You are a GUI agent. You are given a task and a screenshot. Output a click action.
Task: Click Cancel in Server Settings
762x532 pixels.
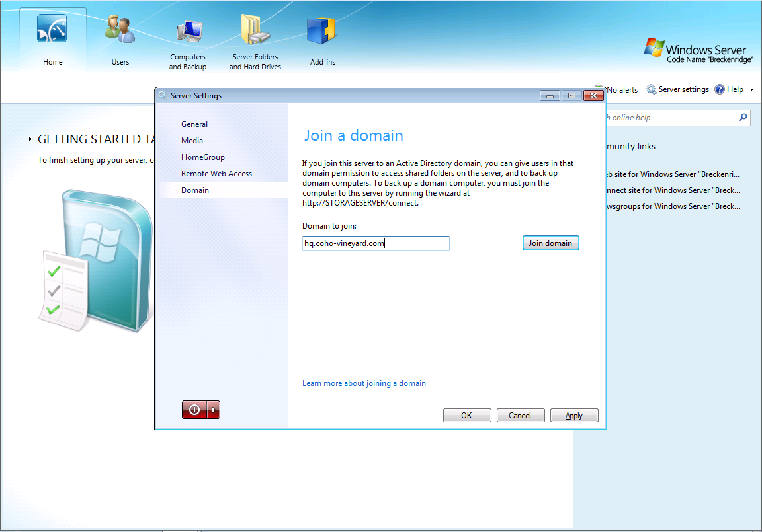click(x=521, y=416)
